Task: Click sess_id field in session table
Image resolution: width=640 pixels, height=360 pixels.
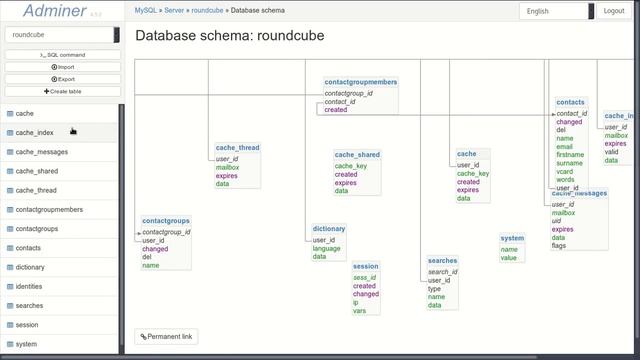Action: click(364, 278)
